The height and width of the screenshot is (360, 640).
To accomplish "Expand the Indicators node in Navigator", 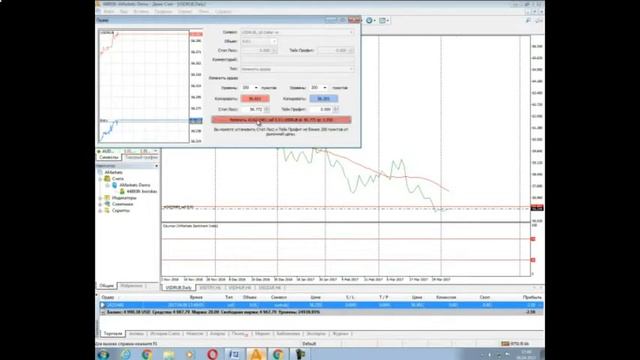I will [100, 198].
